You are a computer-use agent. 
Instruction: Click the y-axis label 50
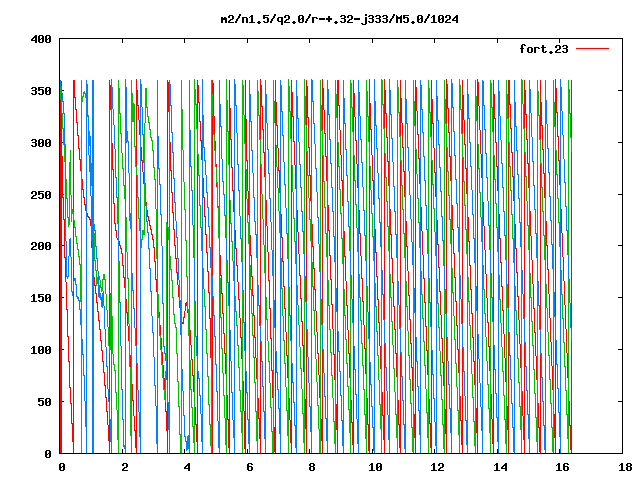[44, 402]
